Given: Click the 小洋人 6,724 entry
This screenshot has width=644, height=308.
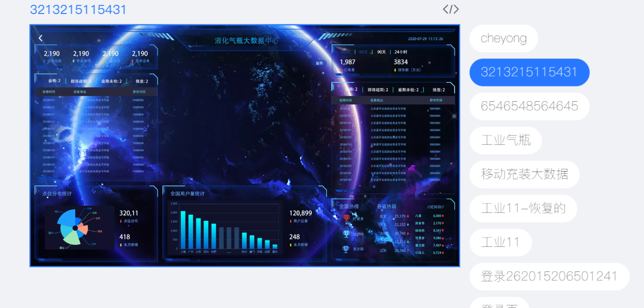Looking at the screenshot, I should pyautogui.click(x=429, y=253).
